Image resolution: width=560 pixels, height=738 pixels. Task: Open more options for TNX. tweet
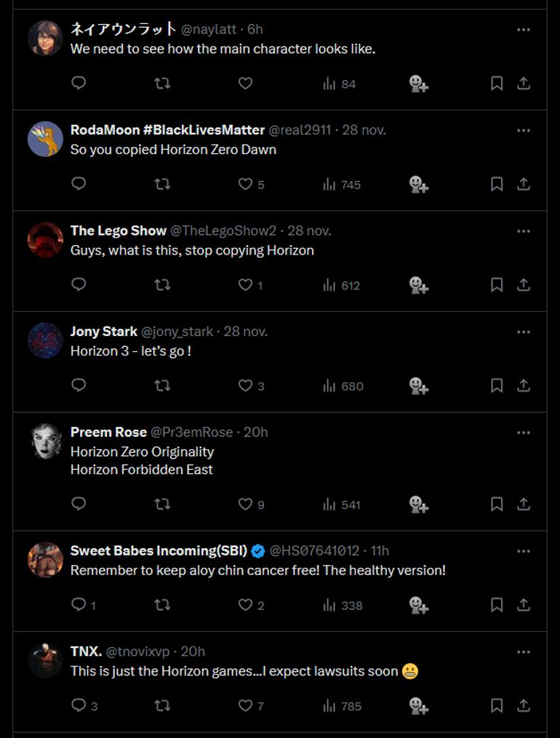coord(523,652)
